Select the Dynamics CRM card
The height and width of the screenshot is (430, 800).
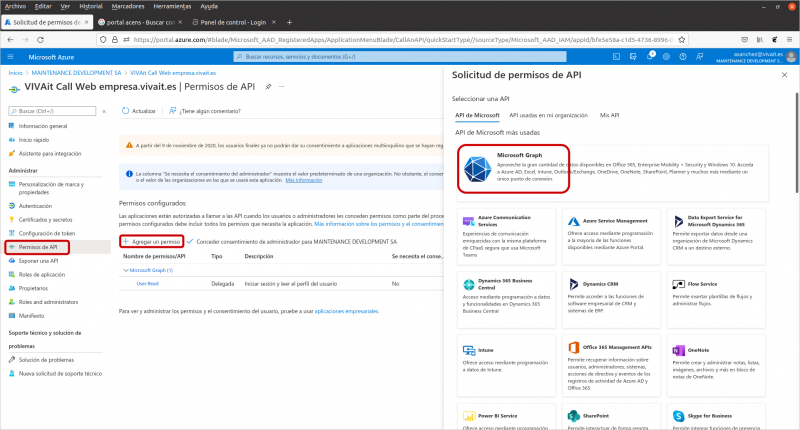tap(611, 299)
